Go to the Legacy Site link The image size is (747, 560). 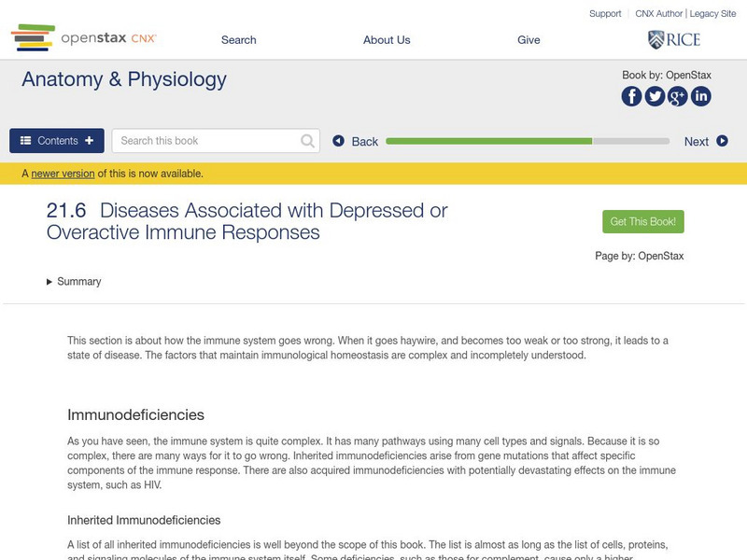coord(713,14)
